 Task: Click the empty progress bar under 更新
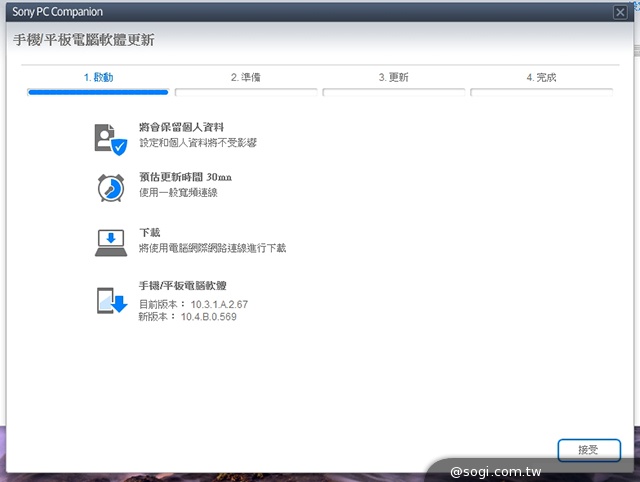[x=393, y=92]
